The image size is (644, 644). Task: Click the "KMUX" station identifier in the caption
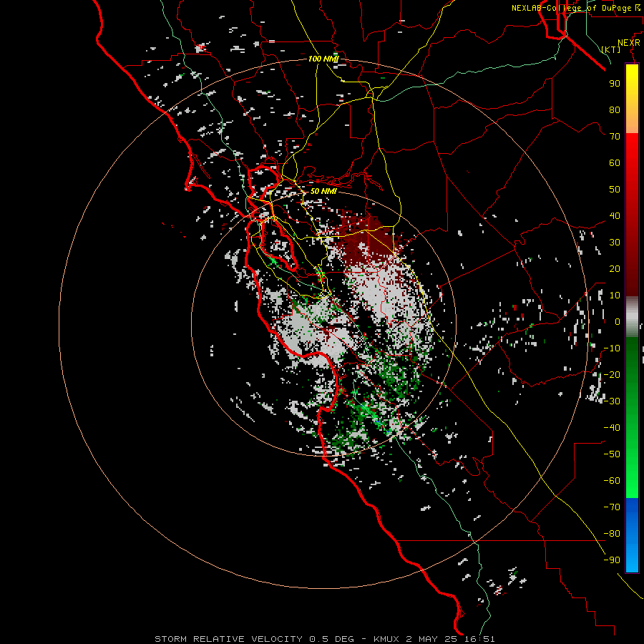[387, 639]
